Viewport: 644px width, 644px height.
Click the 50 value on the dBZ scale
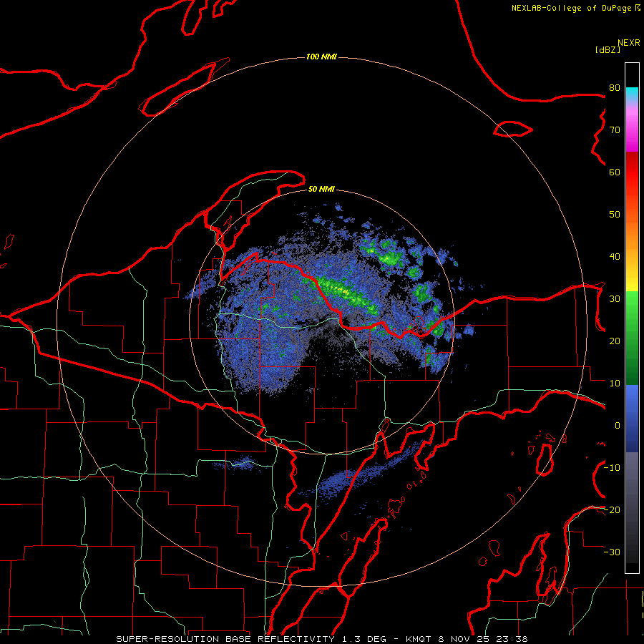tap(615, 215)
